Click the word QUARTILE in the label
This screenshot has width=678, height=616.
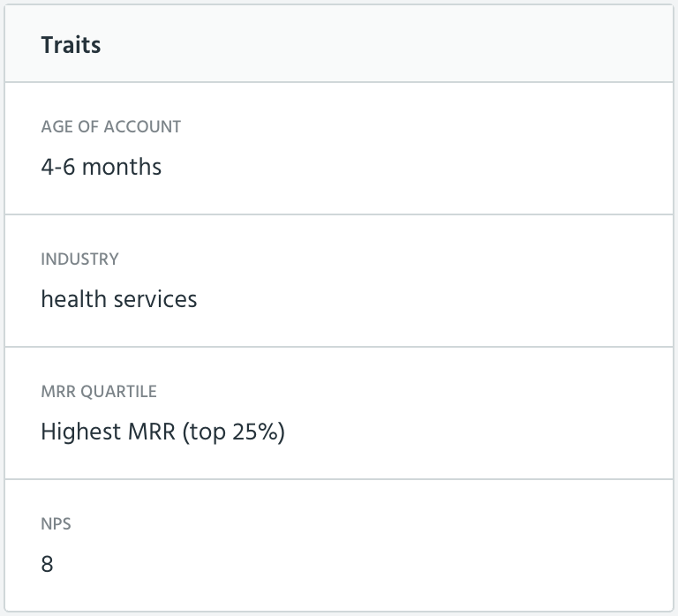click(118, 391)
